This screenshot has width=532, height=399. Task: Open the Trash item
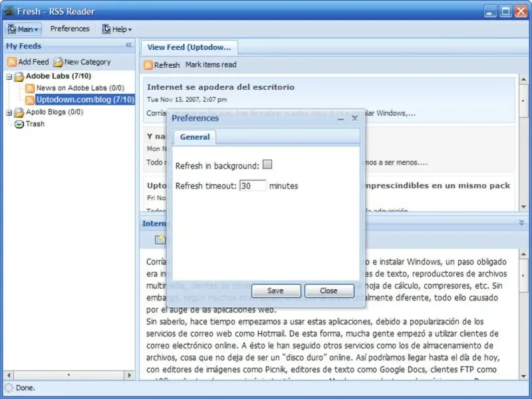coord(35,124)
